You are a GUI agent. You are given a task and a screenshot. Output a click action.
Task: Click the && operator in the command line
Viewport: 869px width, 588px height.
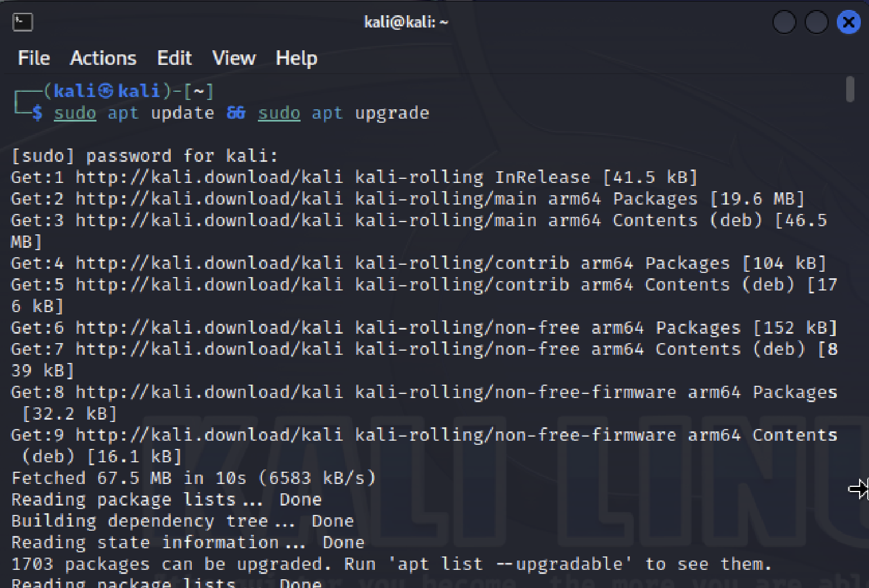(x=236, y=113)
